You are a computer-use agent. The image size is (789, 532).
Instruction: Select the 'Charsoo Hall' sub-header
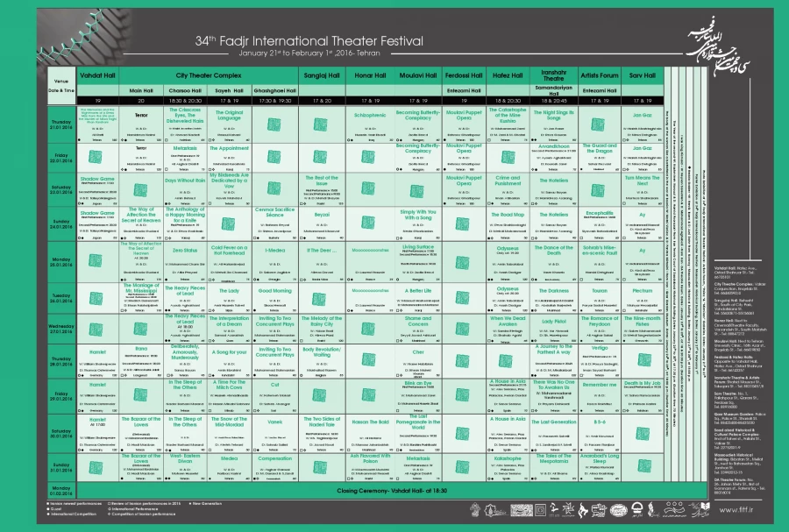point(185,90)
